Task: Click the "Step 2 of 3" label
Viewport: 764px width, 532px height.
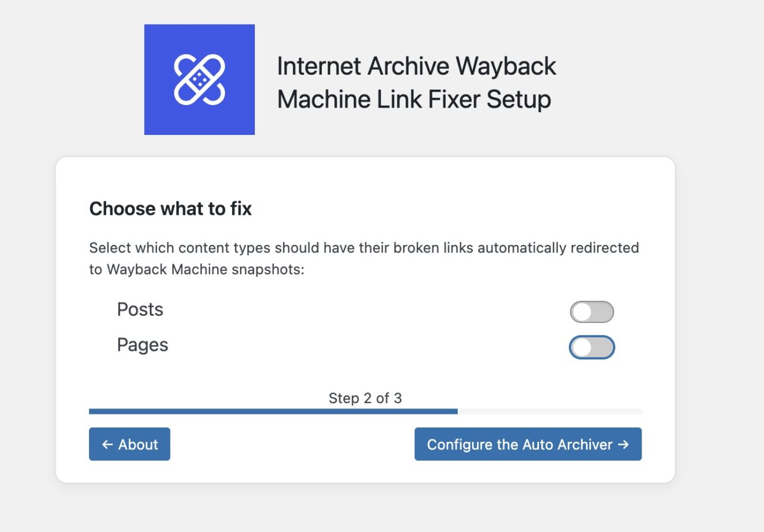Action: click(365, 398)
